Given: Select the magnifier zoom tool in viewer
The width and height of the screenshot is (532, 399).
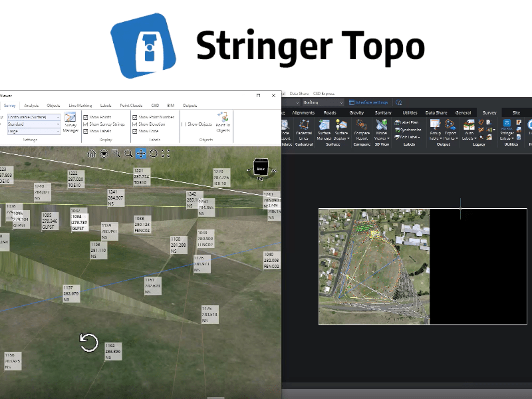Looking at the screenshot, I should click(128, 154).
